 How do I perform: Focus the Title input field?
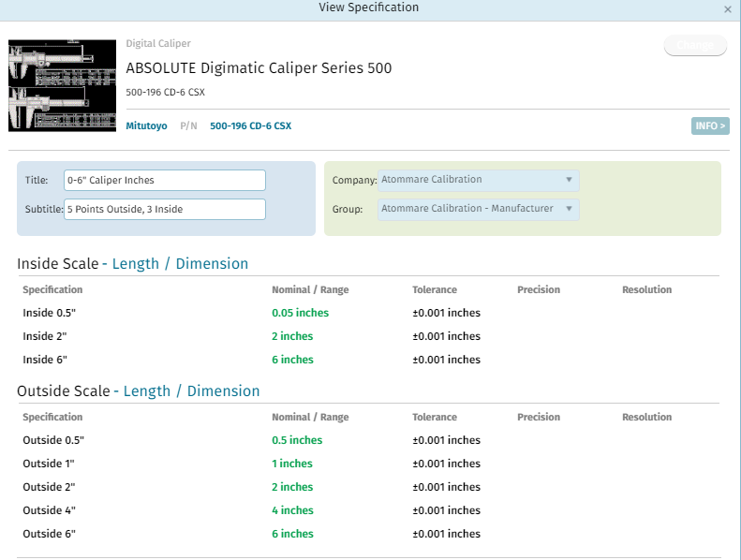(x=165, y=180)
